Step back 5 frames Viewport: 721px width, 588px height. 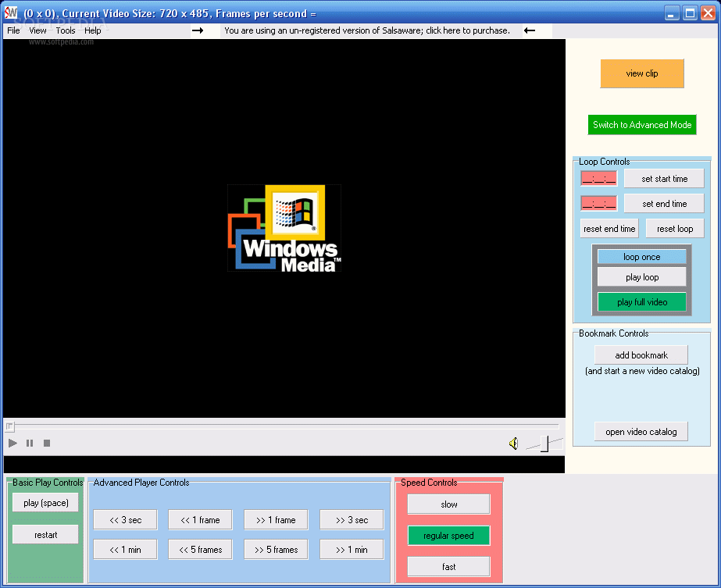click(200, 550)
